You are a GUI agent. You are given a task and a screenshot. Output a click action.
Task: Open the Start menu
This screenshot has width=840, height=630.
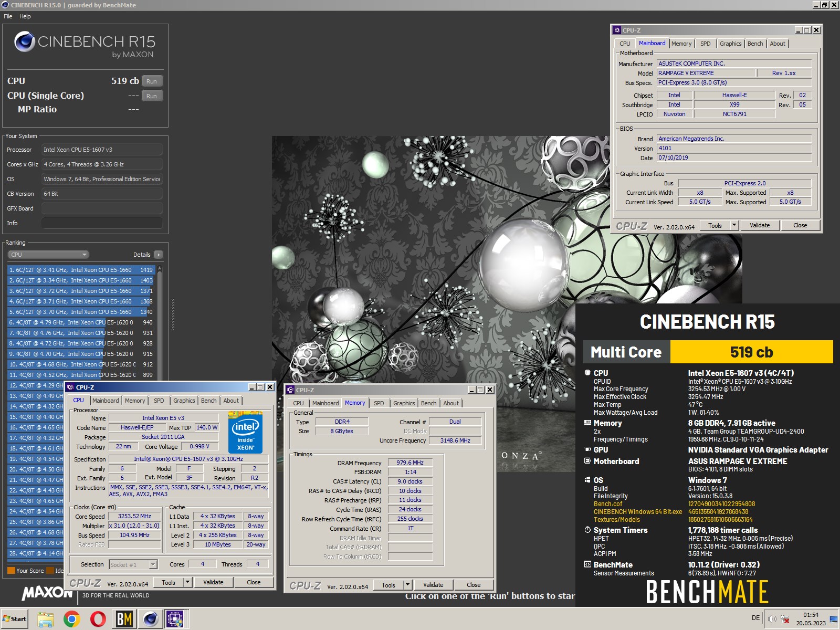click(15, 619)
